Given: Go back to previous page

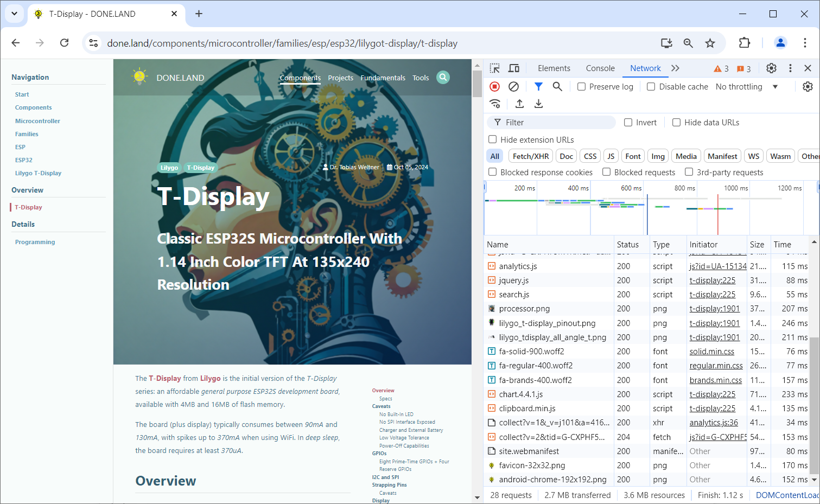Looking at the screenshot, I should tap(16, 43).
